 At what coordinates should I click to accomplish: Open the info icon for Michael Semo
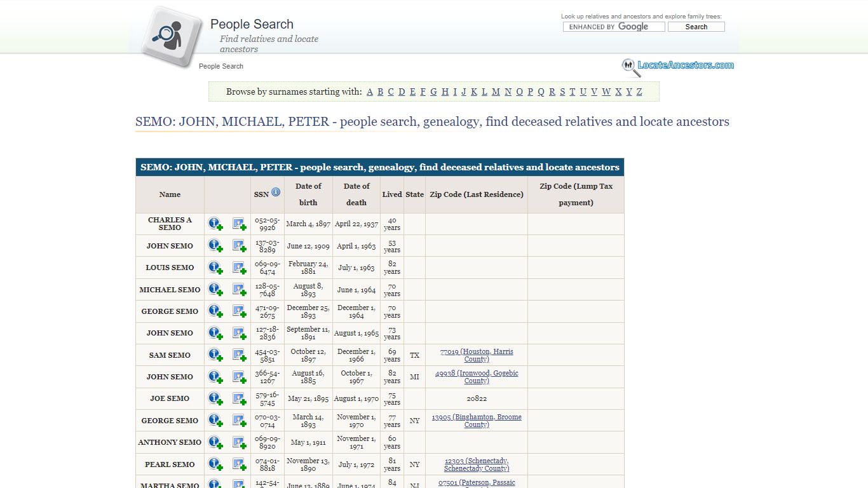[x=215, y=290]
